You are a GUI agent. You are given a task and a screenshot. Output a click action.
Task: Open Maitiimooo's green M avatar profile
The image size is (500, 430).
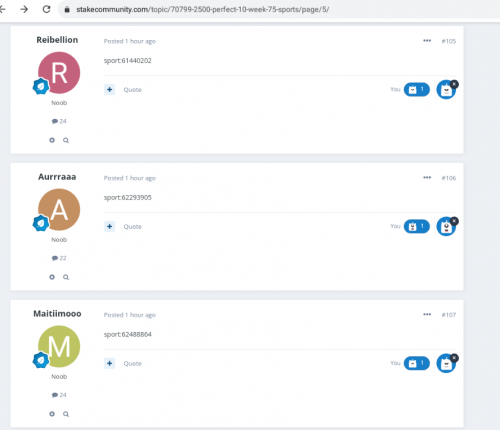(59, 346)
